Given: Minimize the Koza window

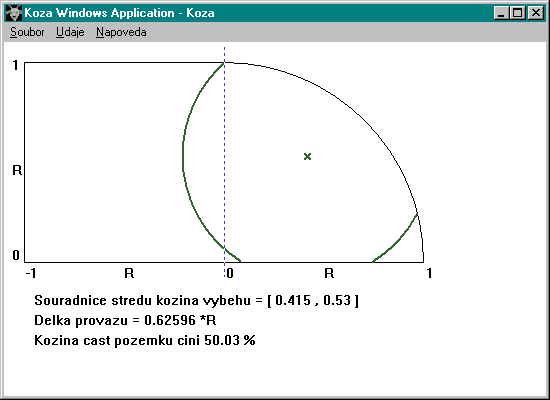Looking at the screenshot, I should tap(501, 13).
